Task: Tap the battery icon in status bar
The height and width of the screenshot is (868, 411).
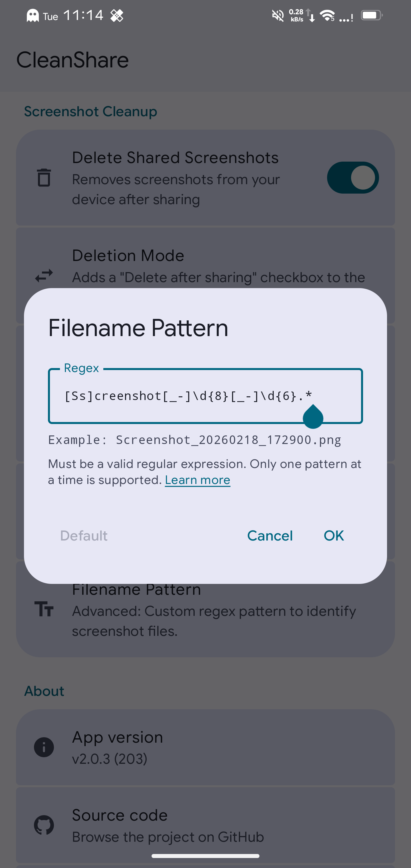Action: (x=372, y=15)
